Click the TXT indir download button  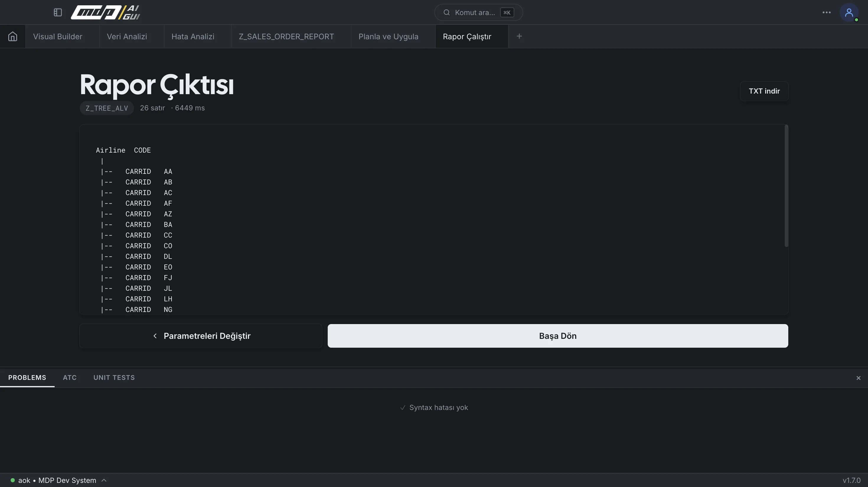(x=764, y=91)
